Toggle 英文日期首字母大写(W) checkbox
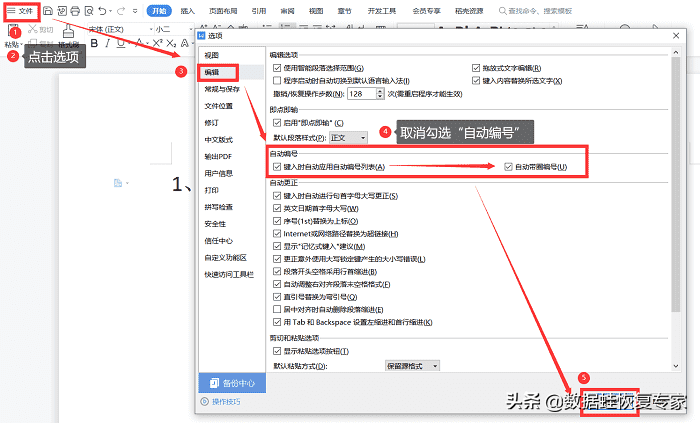Viewport: 700px width, 423px height. (x=277, y=208)
